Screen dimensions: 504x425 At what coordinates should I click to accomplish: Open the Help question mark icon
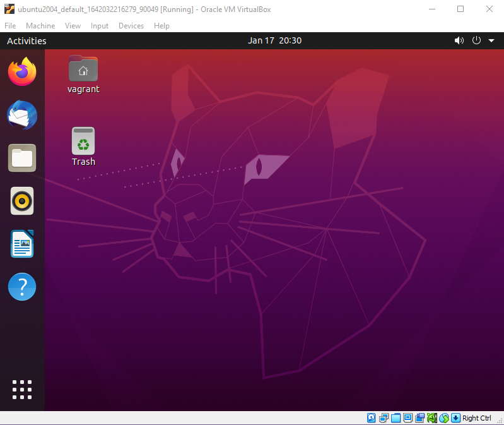pyautogui.click(x=22, y=287)
